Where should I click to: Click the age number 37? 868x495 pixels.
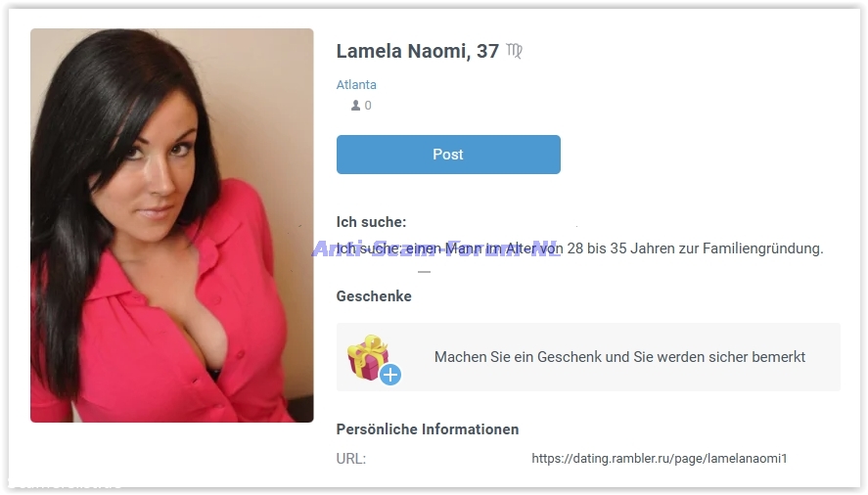(487, 51)
